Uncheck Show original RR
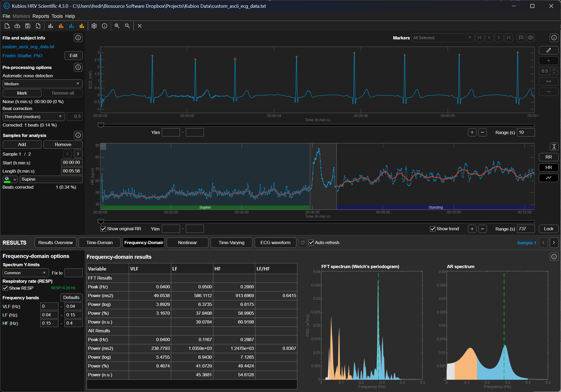Image resolution: width=561 pixels, height=392 pixels. [x=103, y=229]
